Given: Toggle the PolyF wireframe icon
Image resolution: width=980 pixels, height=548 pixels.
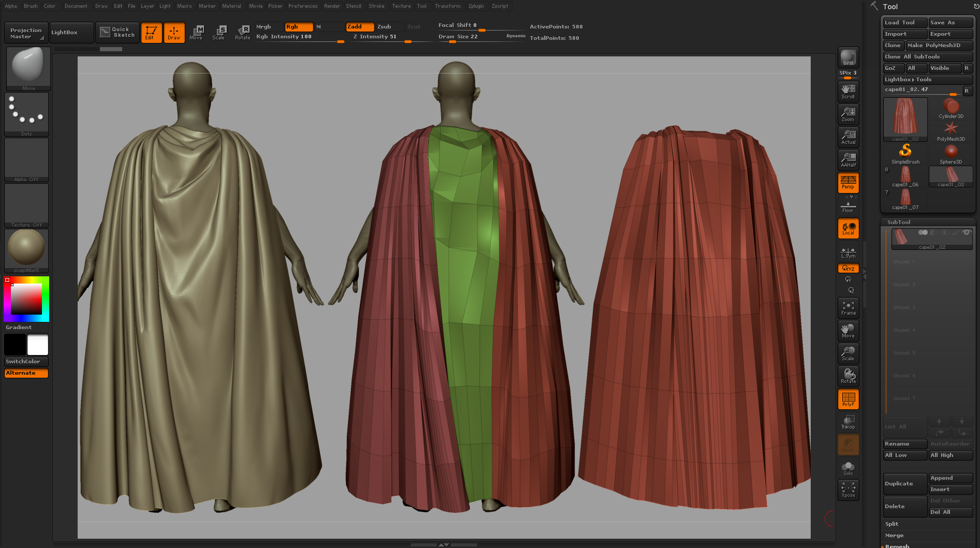Looking at the screenshot, I should (848, 399).
